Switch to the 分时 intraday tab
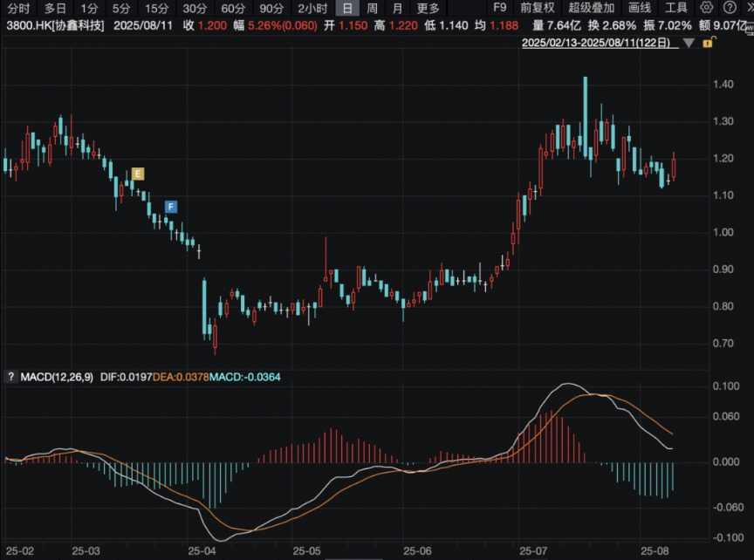Image resolution: width=754 pixels, height=560 pixels. point(17,8)
